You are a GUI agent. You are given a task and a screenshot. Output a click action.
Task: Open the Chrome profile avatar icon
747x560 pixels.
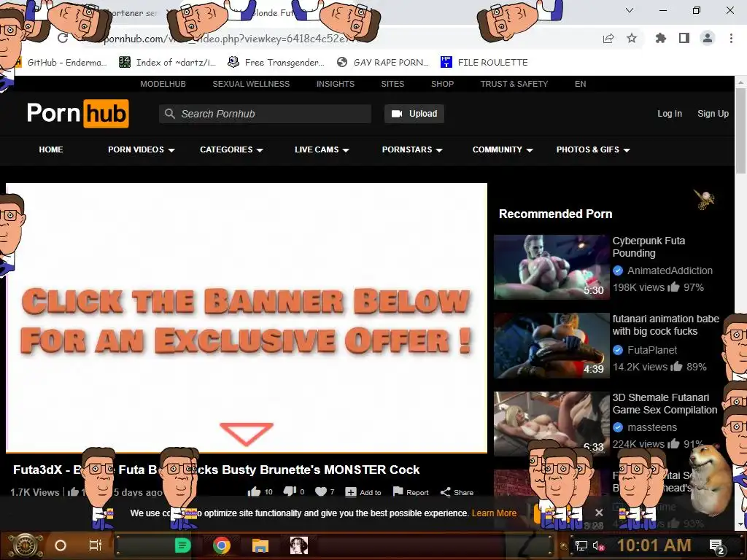708,38
